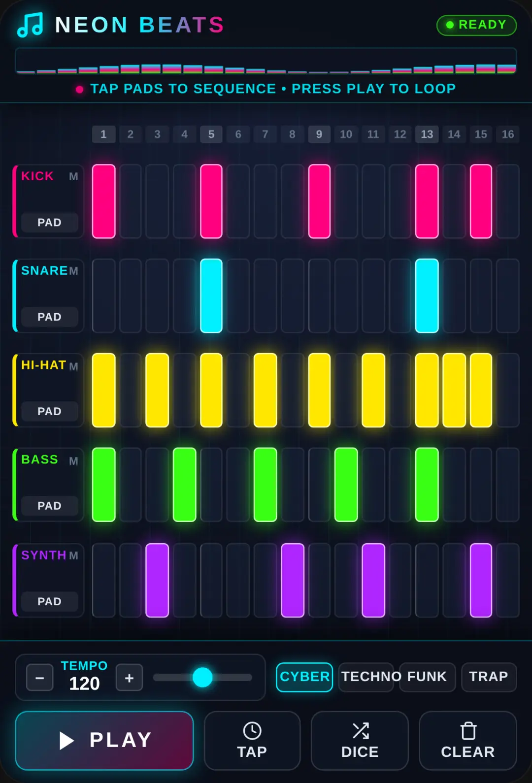Image resolution: width=532 pixels, height=783 pixels.
Task: Click the music note logo icon
Action: pos(30,25)
